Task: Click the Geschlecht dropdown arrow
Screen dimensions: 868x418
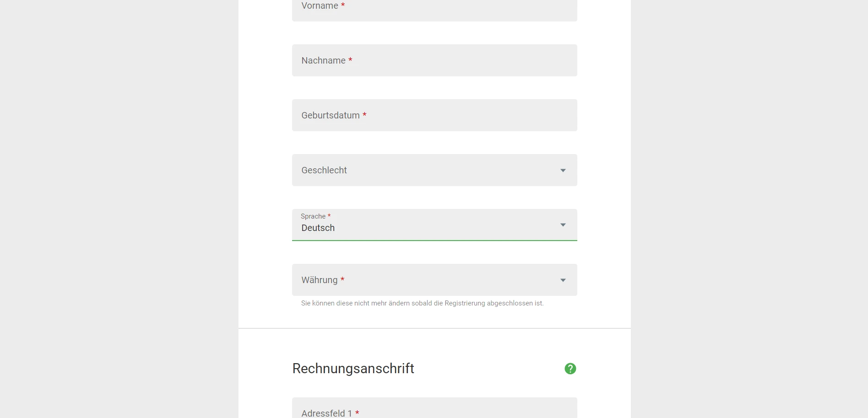Action: click(563, 171)
